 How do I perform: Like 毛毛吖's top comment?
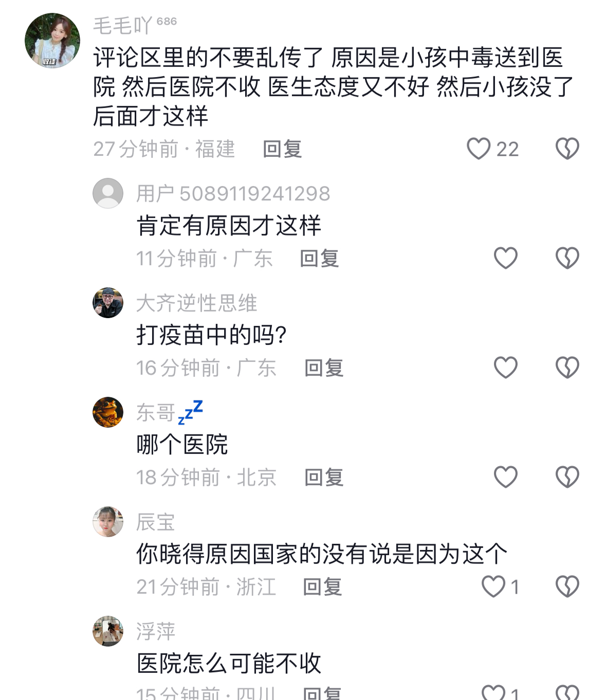(x=479, y=149)
